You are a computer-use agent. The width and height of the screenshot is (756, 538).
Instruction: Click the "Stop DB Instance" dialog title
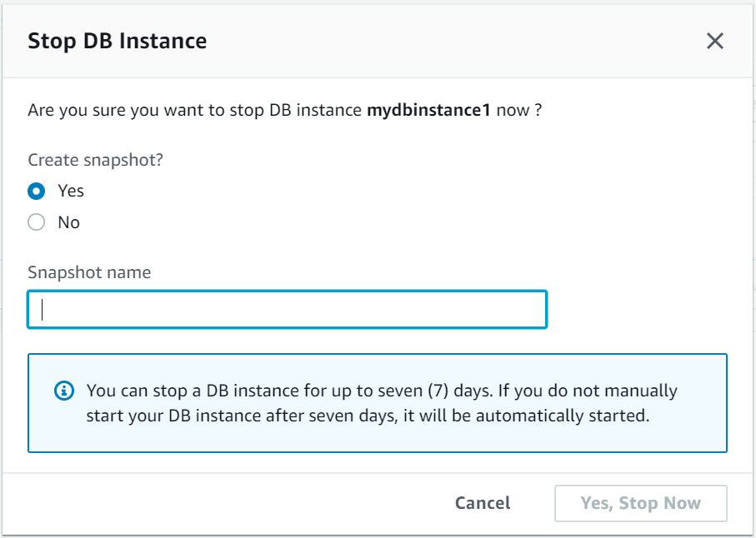[x=118, y=42]
